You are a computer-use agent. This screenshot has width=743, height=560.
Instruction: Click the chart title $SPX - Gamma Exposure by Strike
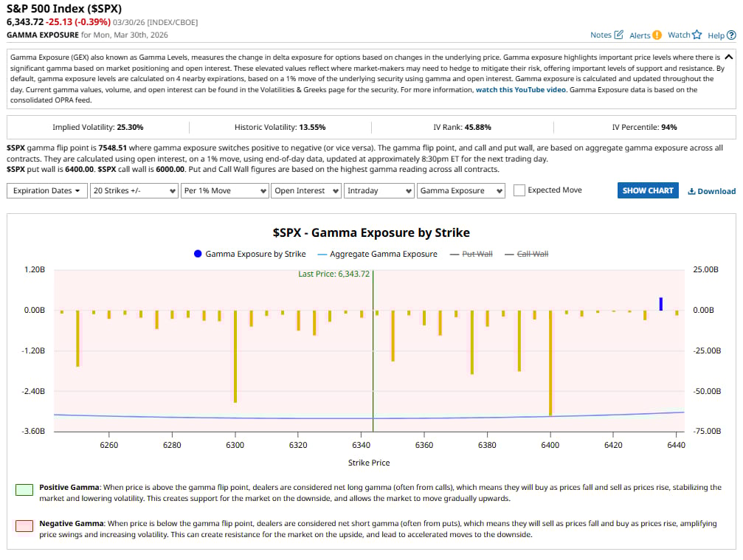click(x=371, y=232)
